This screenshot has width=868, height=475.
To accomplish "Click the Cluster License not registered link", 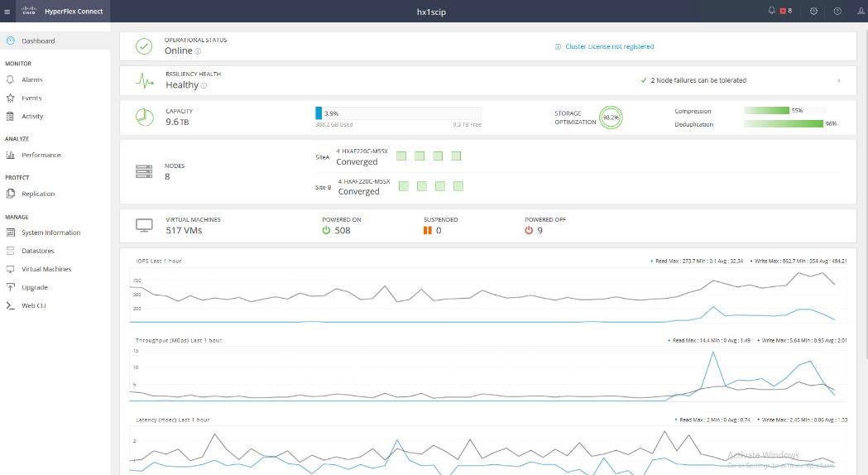I will pyautogui.click(x=608, y=46).
